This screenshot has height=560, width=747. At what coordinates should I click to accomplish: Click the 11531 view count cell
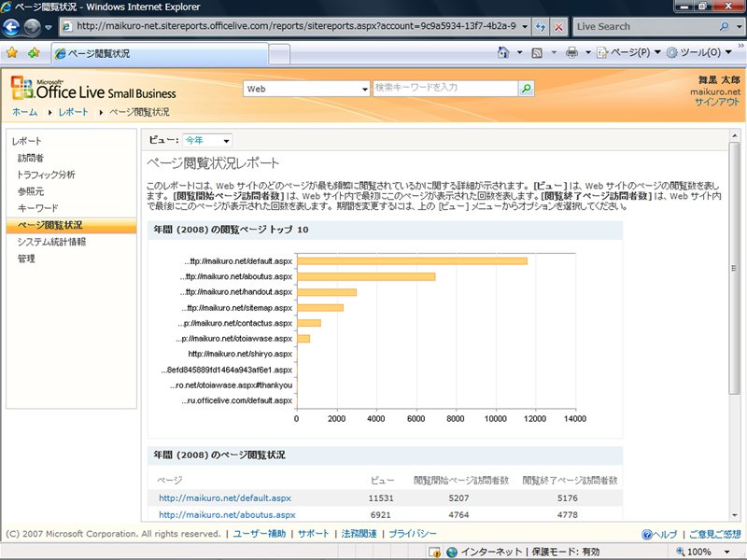pos(381,498)
